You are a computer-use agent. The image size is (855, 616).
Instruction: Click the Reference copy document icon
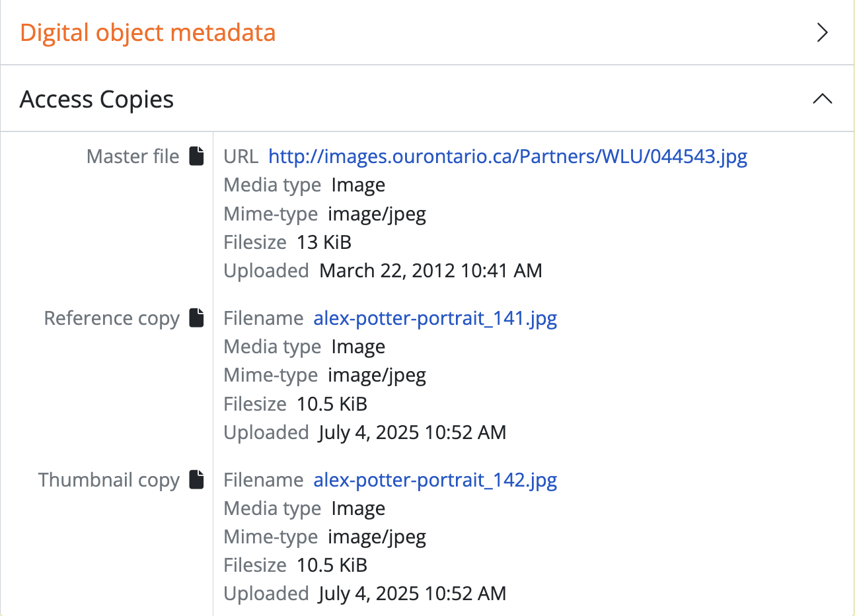click(x=196, y=318)
